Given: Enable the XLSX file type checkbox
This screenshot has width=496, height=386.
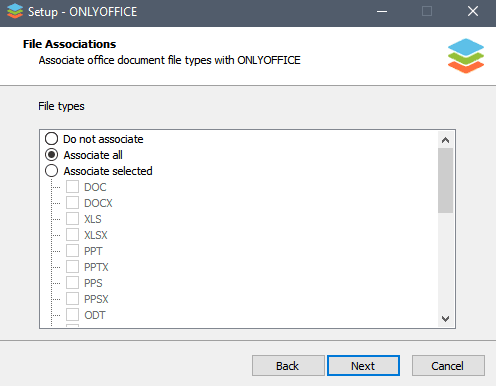Looking at the screenshot, I should [72, 235].
